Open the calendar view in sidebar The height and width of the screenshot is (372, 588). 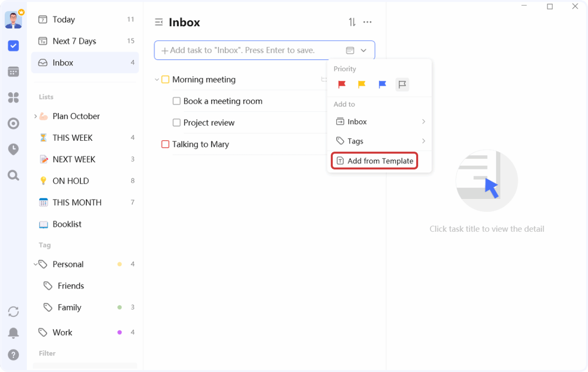point(13,72)
